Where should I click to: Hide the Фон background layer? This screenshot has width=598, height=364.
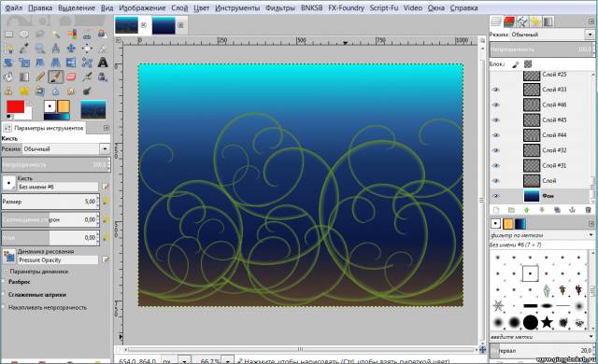(x=495, y=196)
